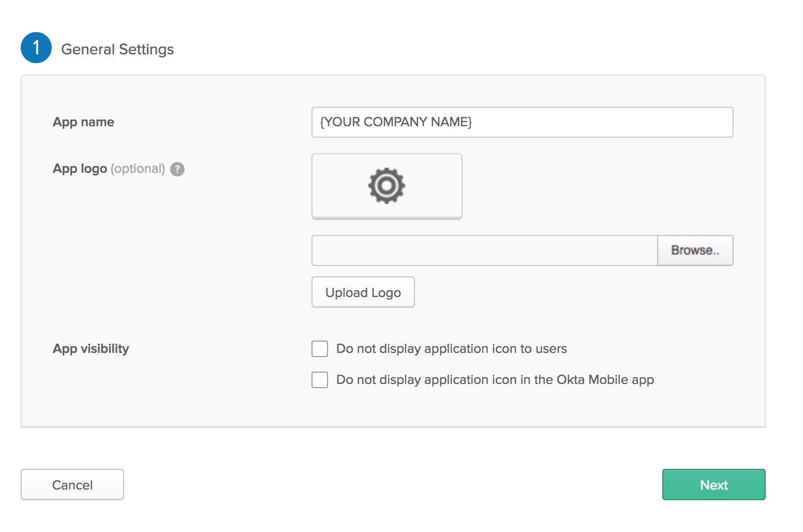
Task: Click the 'Do not display application icon to users' text
Action: 452,349
